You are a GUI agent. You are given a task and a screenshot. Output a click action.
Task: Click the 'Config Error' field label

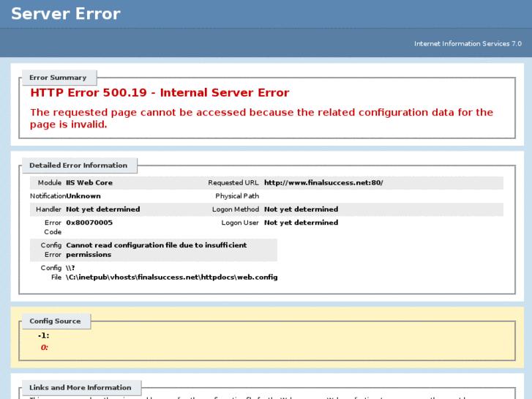[x=51, y=250]
